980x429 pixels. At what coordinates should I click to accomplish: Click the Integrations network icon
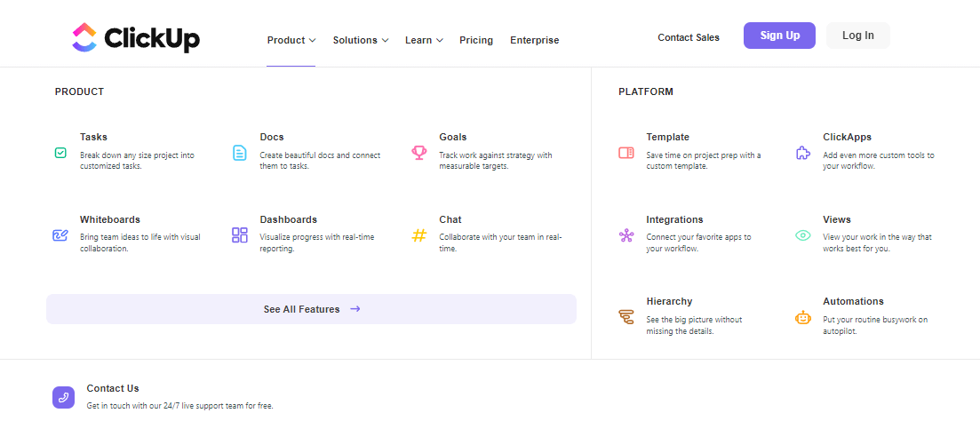[x=626, y=235]
